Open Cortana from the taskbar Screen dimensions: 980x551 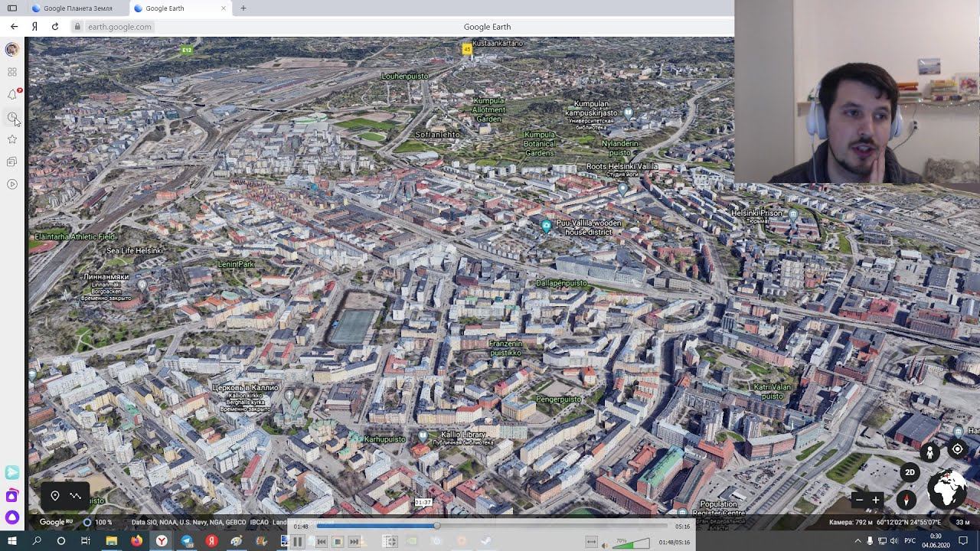click(61, 541)
